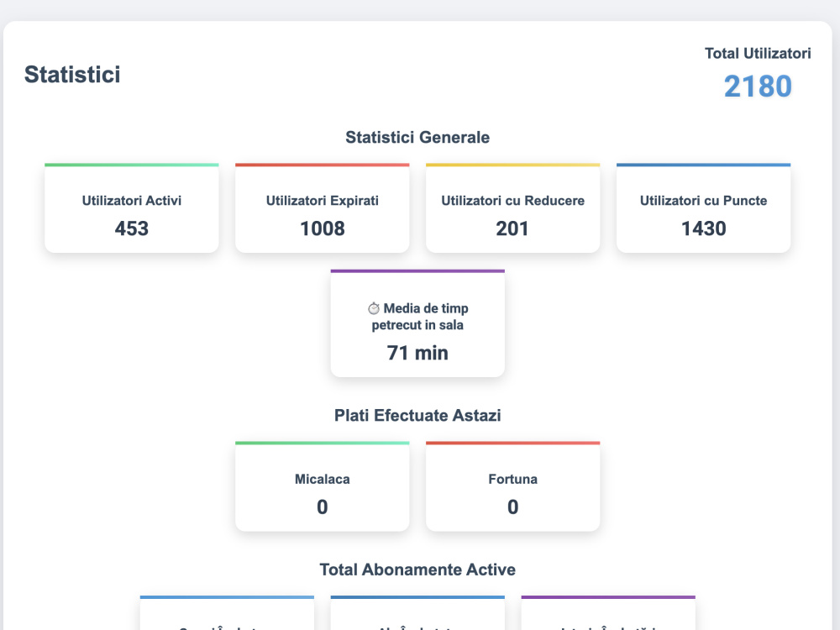Click the yellow bar atop Utilizatori cu Reducere

pyautogui.click(x=512, y=165)
